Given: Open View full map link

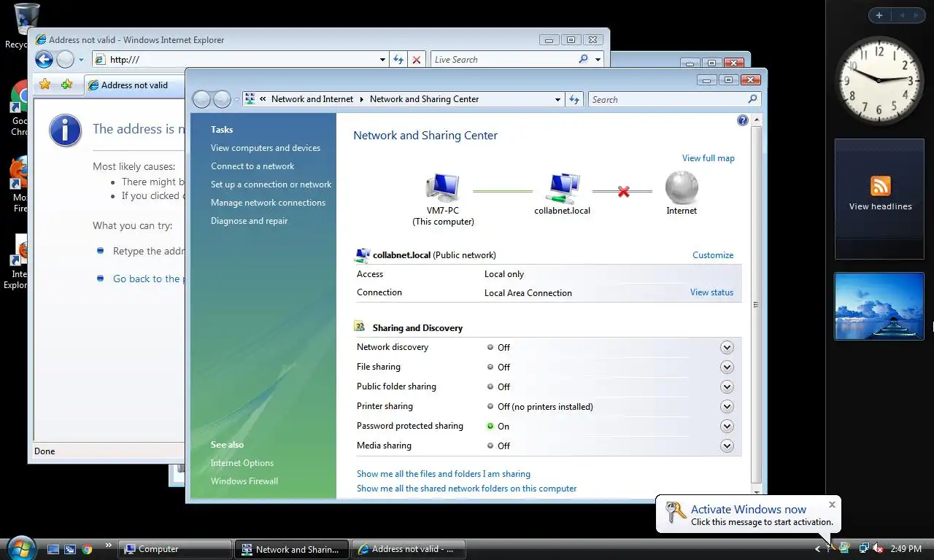Looking at the screenshot, I should click(x=709, y=158).
